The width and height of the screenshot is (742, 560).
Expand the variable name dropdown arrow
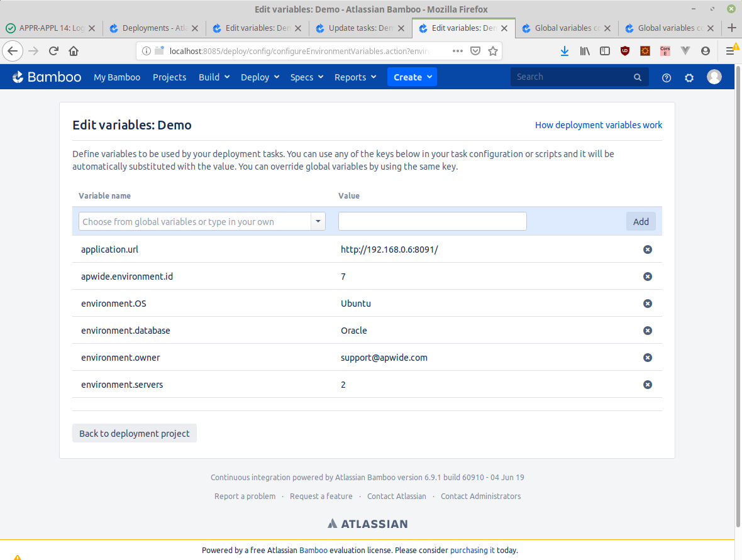[x=318, y=221]
